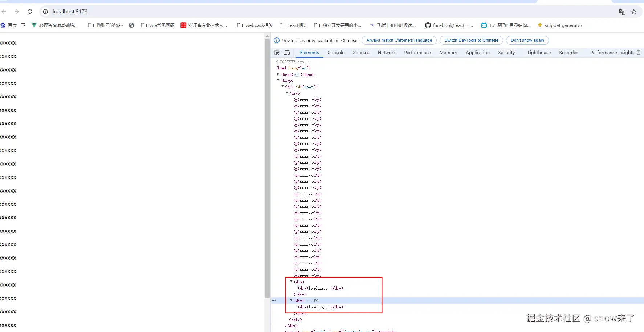Open the Performance insights tab
Screen dimensions: 644x332
pyautogui.click(x=615, y=53)
